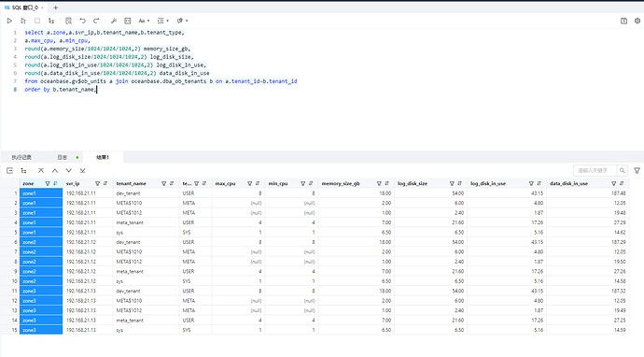
Task: Add a new SQL window with plus button
Action: [55, 7]
